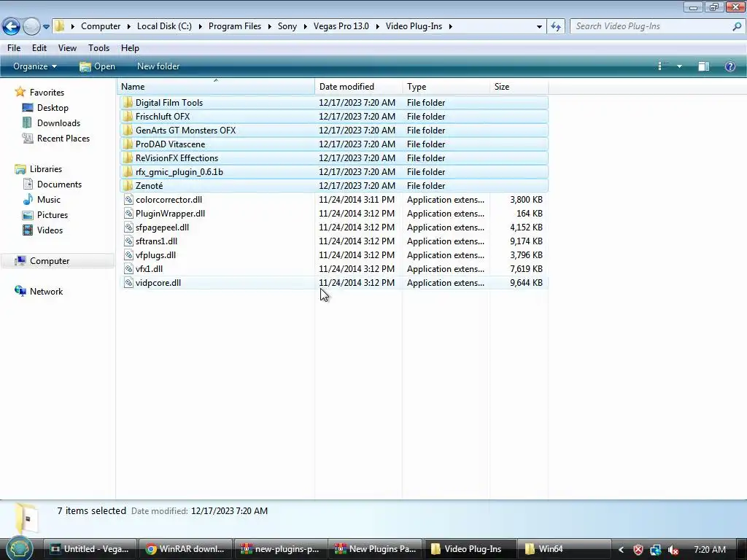Select the vfx1.dll file

(333, 268)
